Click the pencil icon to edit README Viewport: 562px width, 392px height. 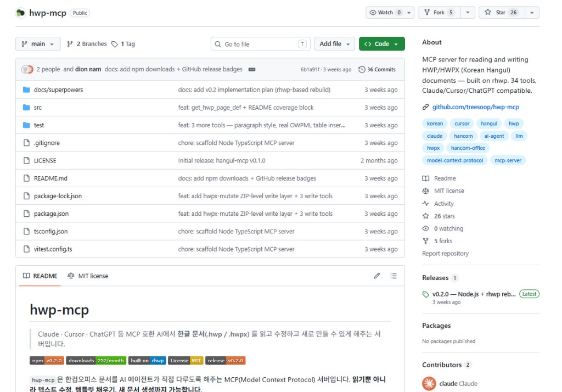coord(376,276)
